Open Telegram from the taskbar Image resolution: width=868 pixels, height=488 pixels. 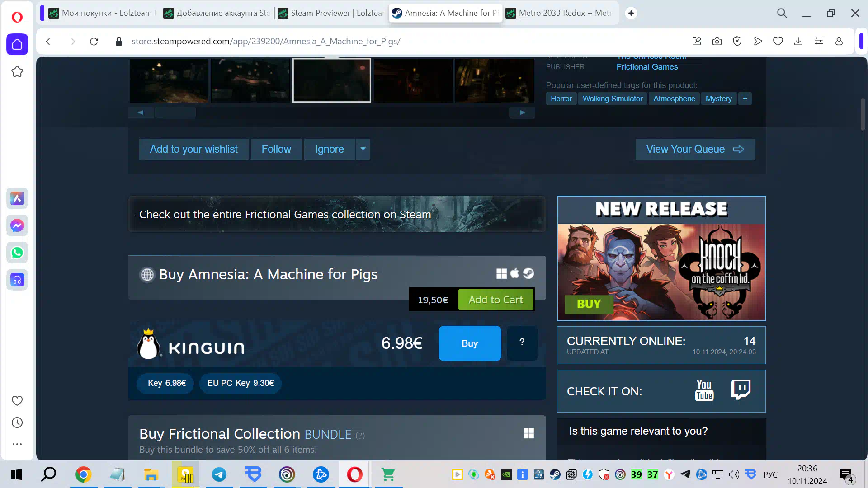point(219,474)
